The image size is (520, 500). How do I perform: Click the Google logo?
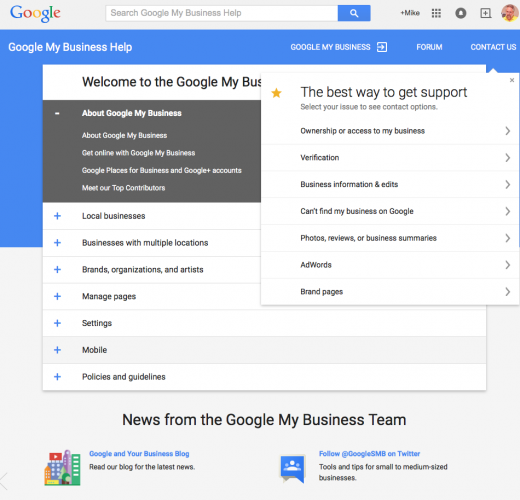tap(35, 13)
